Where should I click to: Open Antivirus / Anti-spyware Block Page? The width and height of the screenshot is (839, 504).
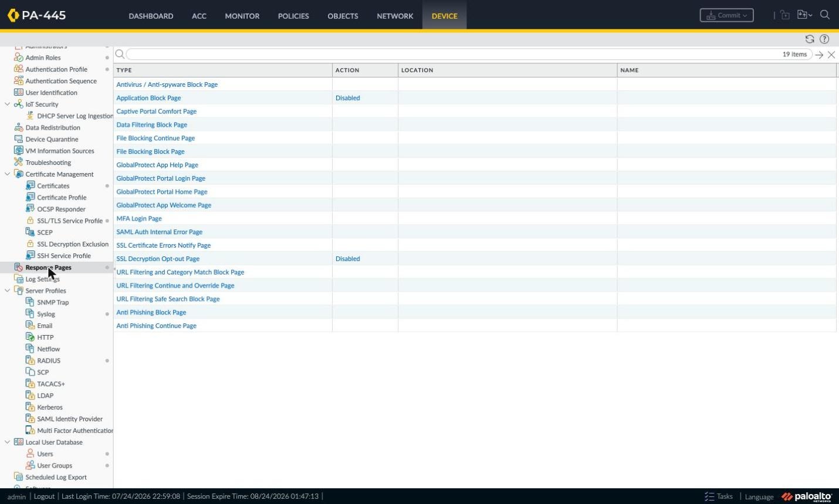tap(167, 84)
